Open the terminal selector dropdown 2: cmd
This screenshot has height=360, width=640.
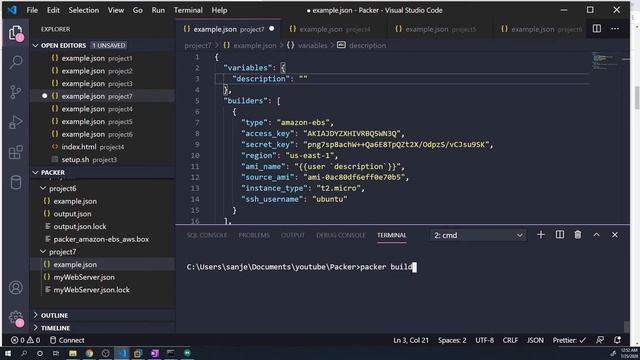[x=478, y=235]
